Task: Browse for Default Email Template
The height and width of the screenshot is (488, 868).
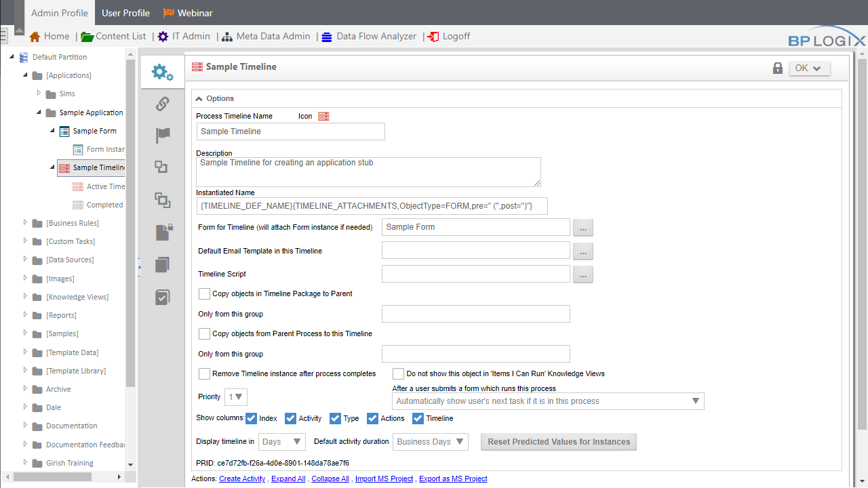Action: click(583, 251)
